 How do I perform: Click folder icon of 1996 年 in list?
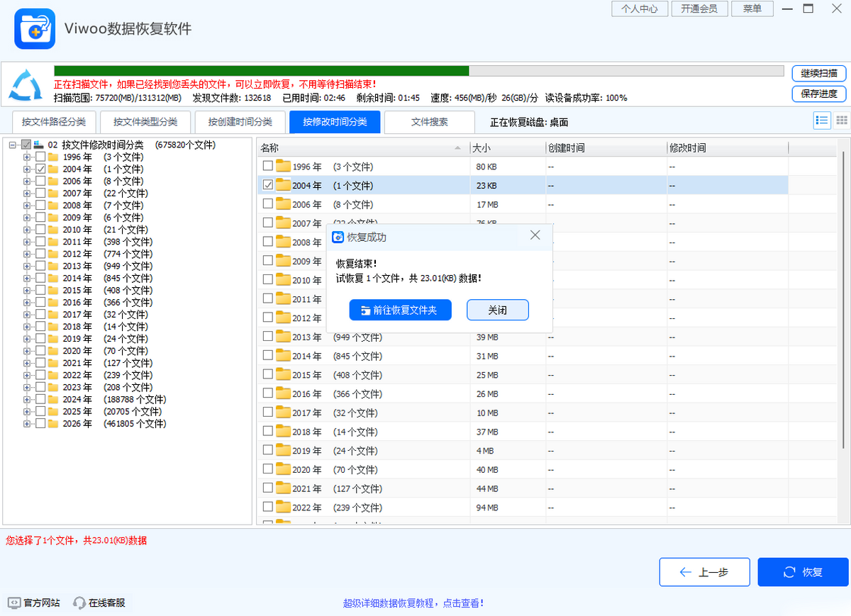(x=284, y=167)
